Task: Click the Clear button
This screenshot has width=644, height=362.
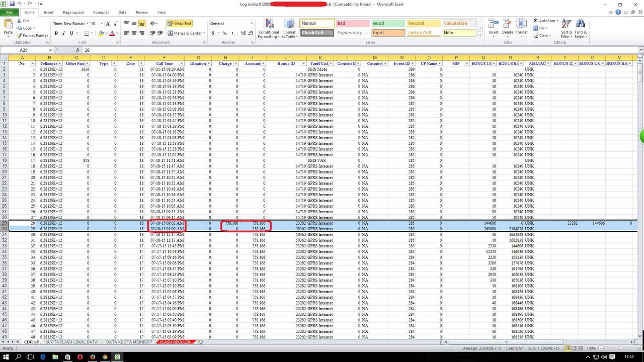Action: tap(541, 36)
